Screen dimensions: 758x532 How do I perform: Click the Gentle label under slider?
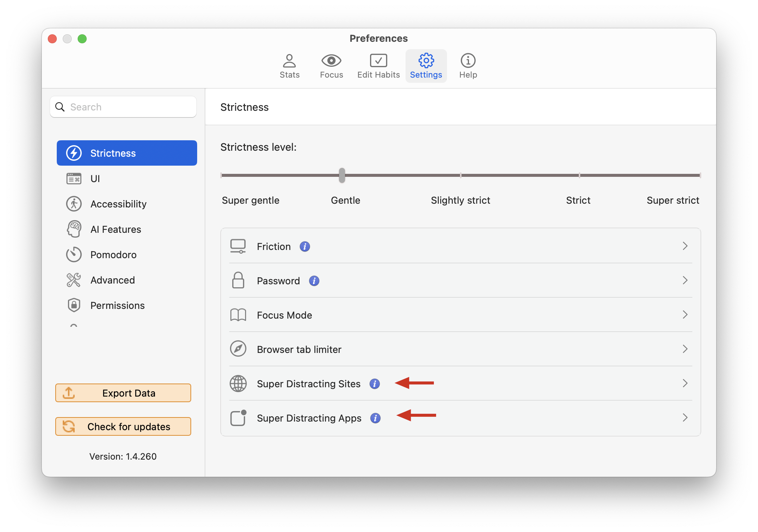click(345, 200)
